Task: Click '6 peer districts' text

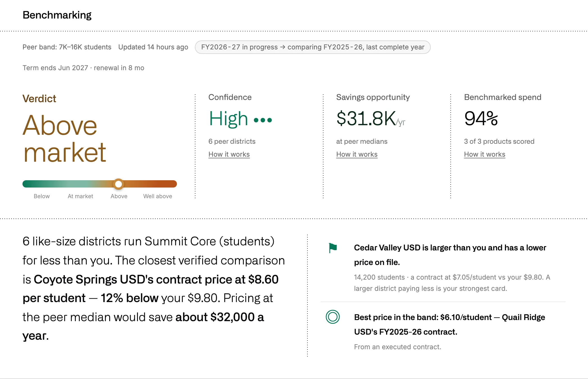Action: click(x=232, y=141)
